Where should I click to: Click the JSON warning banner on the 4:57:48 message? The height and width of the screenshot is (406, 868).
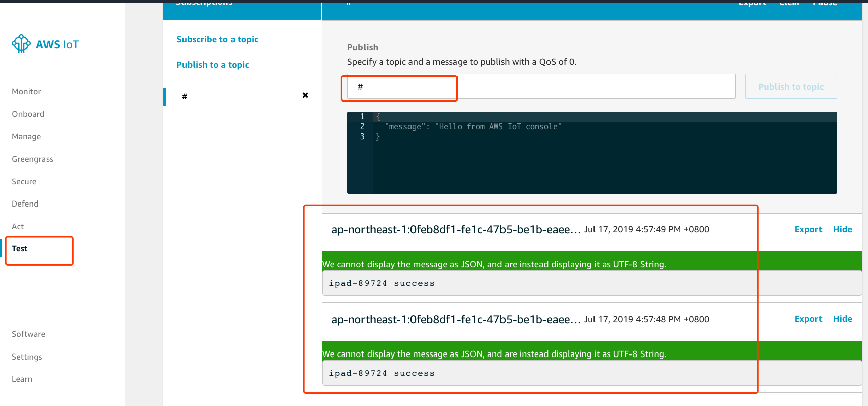click(x=592, y=351)
